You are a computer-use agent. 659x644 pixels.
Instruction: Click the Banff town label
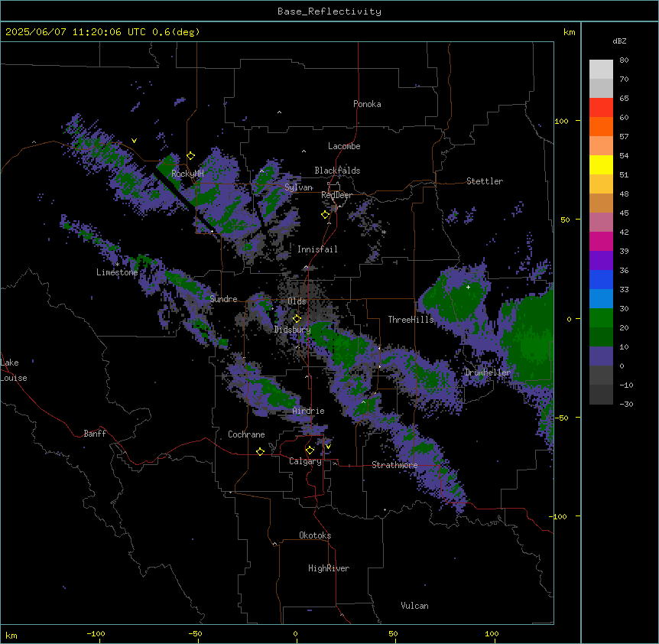(95, 434)
